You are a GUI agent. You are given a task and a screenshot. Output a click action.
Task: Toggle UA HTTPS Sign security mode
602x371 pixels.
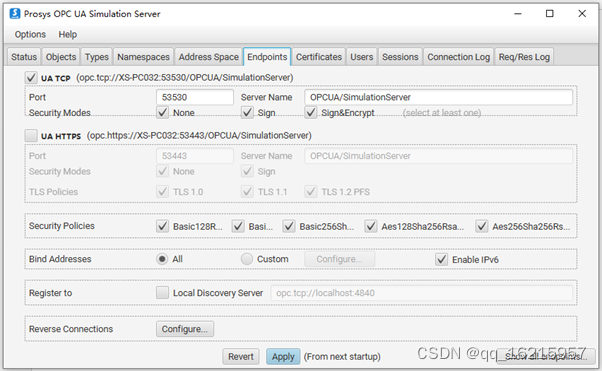pos(247,171)
